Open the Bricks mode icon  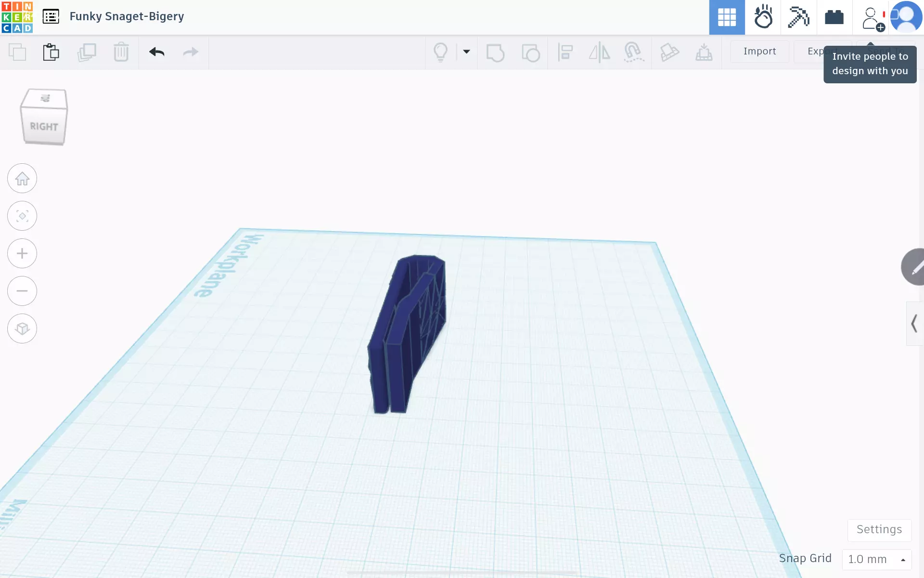(834, 17)
